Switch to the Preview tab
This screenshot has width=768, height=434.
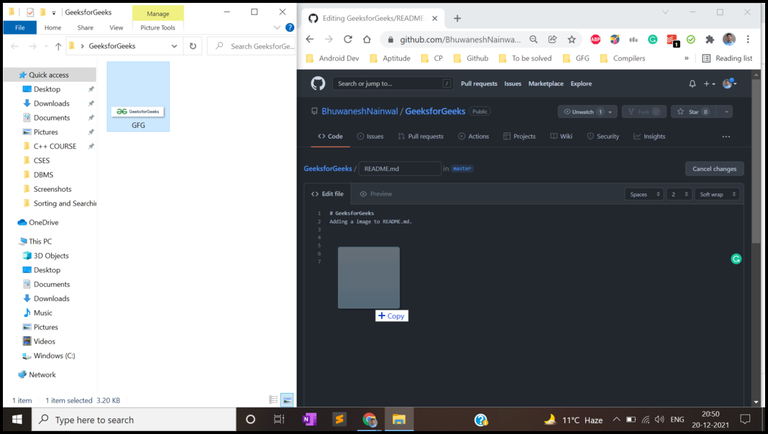[x=376, y=194]
